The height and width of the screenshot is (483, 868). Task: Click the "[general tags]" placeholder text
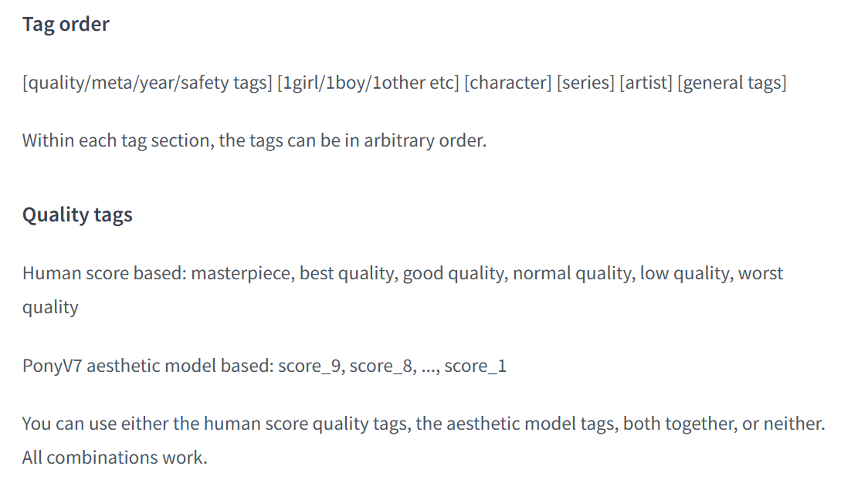tap(731, 83)
